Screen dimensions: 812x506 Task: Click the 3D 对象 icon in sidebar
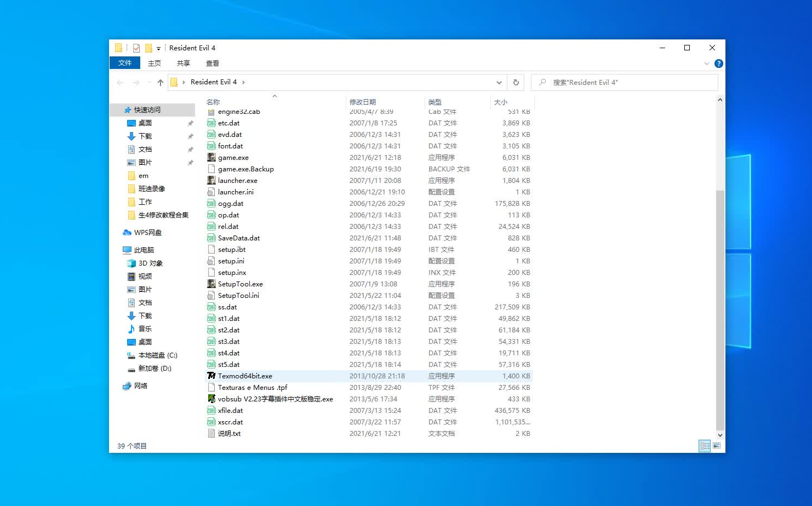(x=131, y=263)
